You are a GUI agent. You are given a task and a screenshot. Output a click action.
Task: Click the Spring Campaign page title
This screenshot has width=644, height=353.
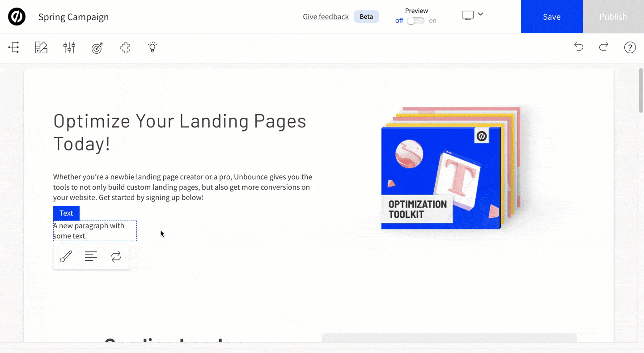[x=73, y=17]
